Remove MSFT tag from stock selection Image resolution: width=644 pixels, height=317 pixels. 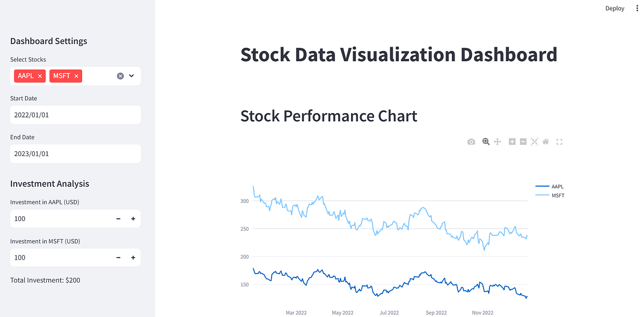[x=77, y=76]
